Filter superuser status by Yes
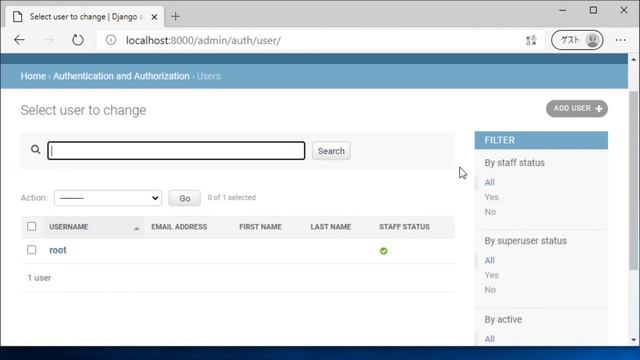This screenshot has height=360, width=640. (x=491, y=275)
